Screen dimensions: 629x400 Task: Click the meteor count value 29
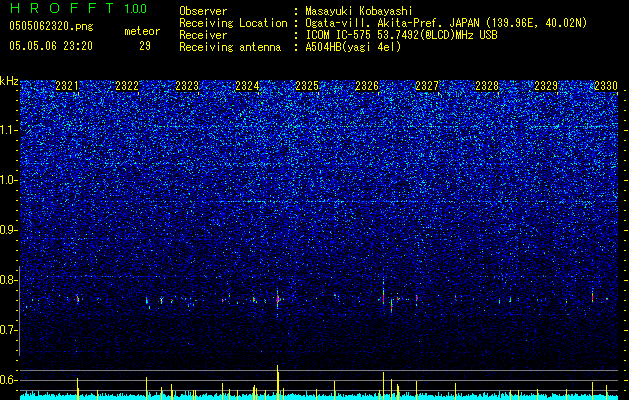coord(145,46)
